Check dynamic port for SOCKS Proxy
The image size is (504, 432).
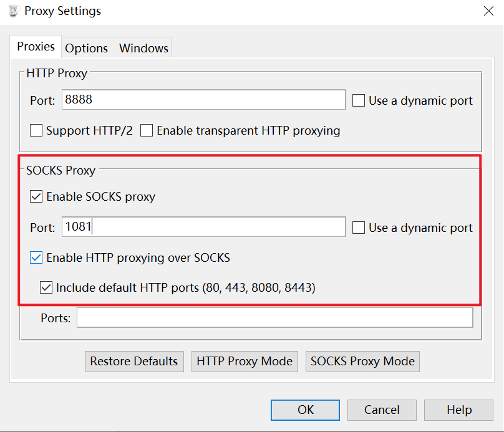[359, 228]
